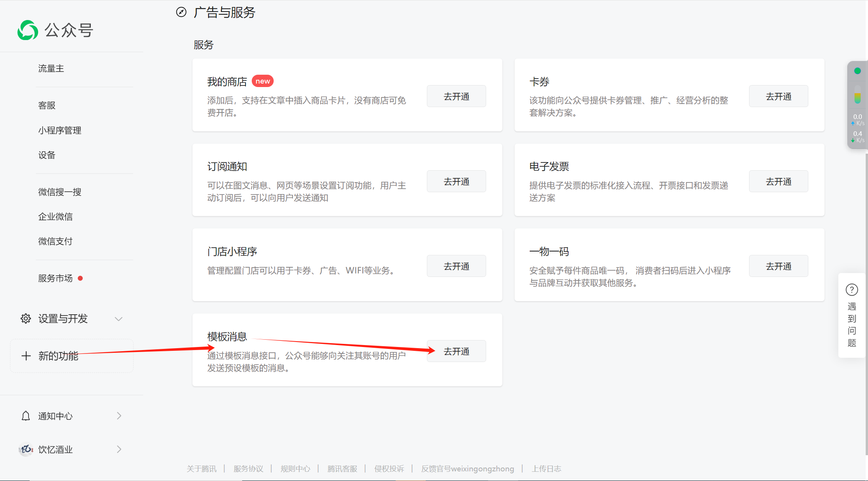Expand the 通知中心 entry
Image resolution: width=868 pixels, height=481 pixels.
tap(119, 416)
